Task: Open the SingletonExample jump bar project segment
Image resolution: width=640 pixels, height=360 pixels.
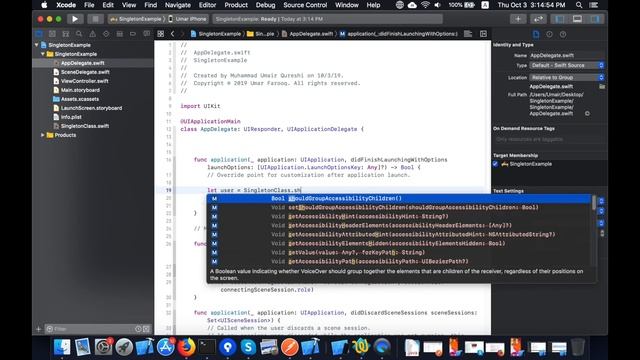Action: [x=216, y=34]
